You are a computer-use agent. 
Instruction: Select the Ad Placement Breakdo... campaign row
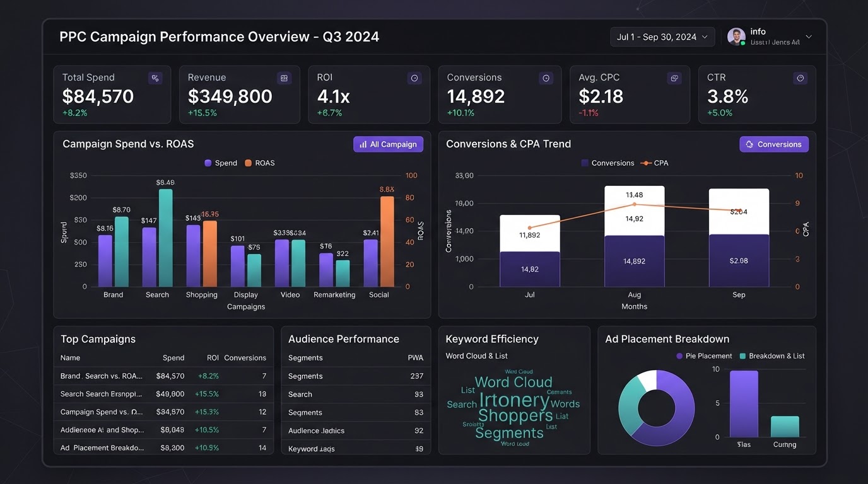163,448
